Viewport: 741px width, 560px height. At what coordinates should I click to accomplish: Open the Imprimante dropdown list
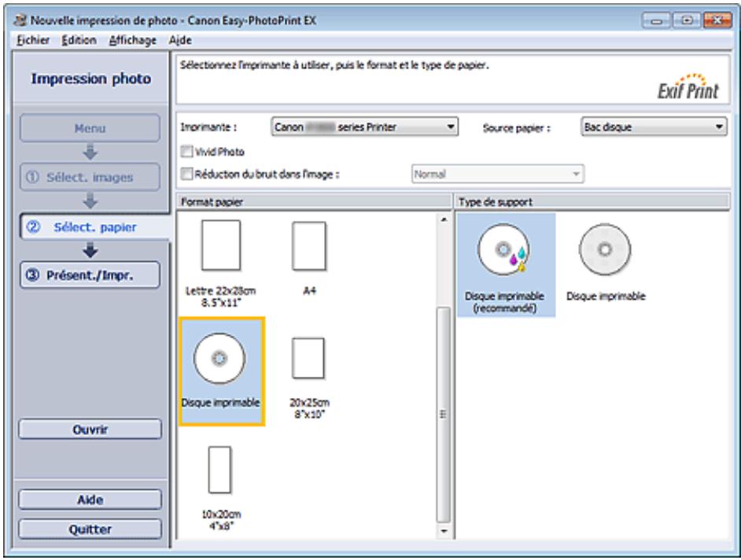point(364,127)
